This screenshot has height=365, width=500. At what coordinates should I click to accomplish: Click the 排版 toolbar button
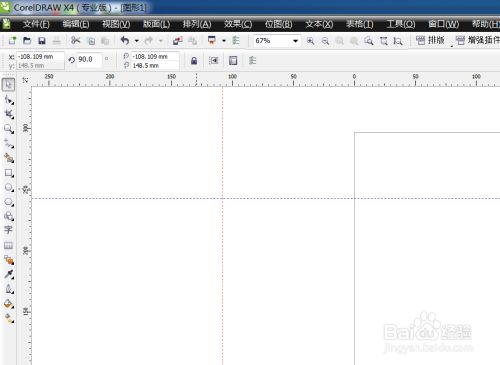[430, 40]
